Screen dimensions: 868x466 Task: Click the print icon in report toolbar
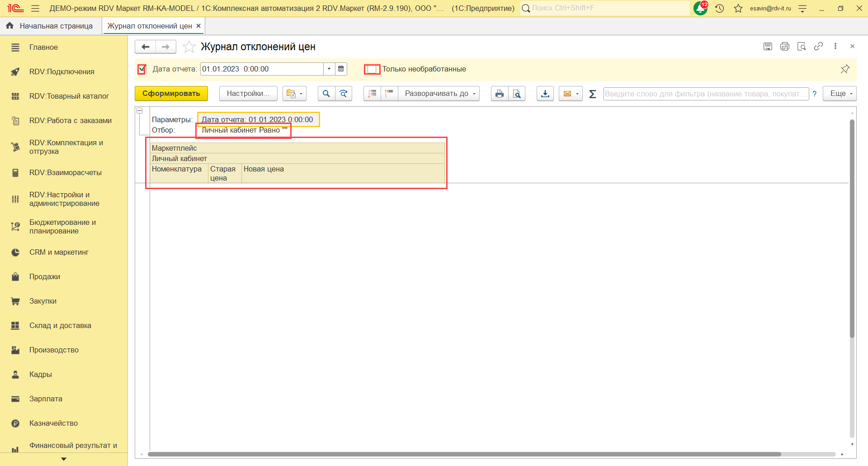[499, 94]
